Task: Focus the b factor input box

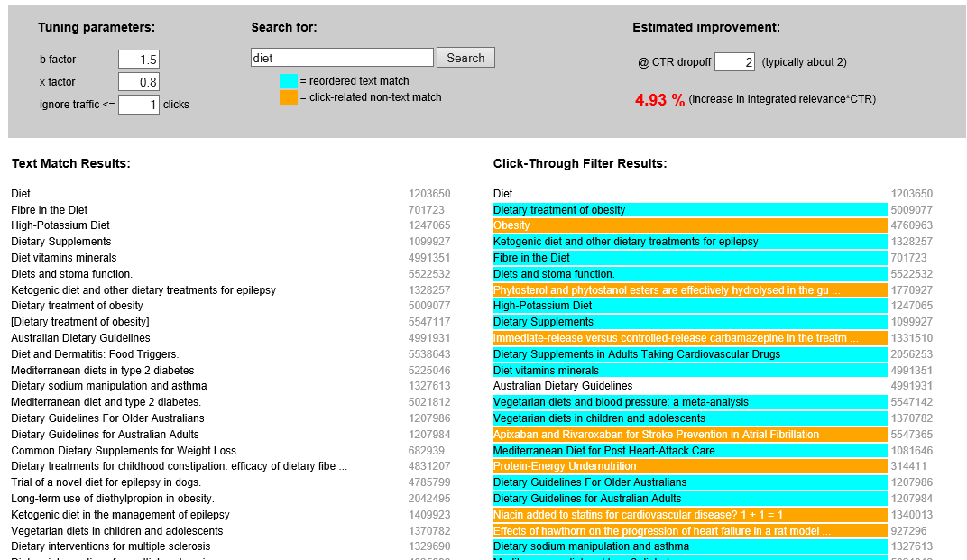Action: pyautogui.click(x=139, y=60)
